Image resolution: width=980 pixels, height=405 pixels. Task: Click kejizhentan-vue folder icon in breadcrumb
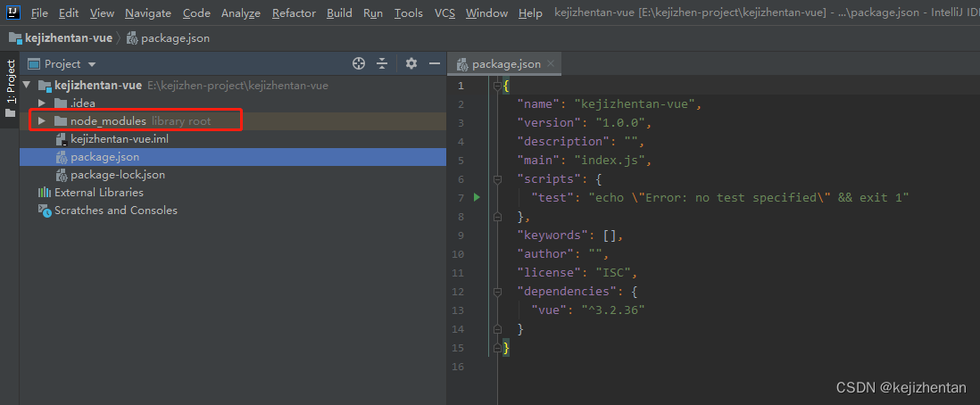pos(16,38)
